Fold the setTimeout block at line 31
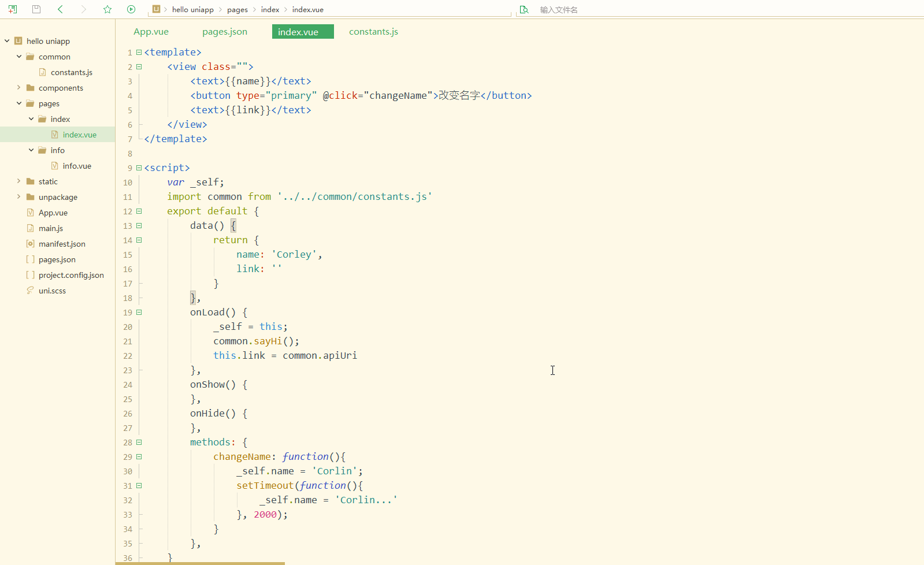Viewport: 924px width, 565px height. [139, 485]
